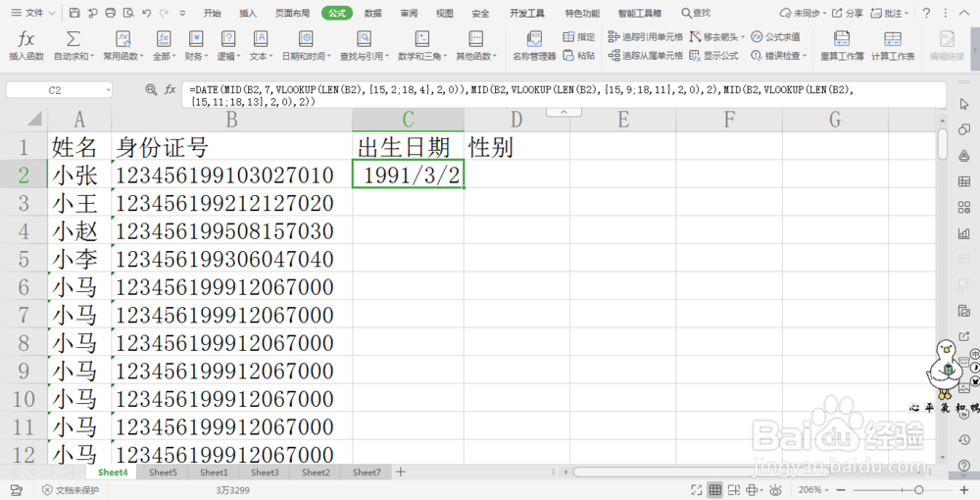Click the Print Preview icon
This screenshot has height=500, width=980.
click(128, 13)
